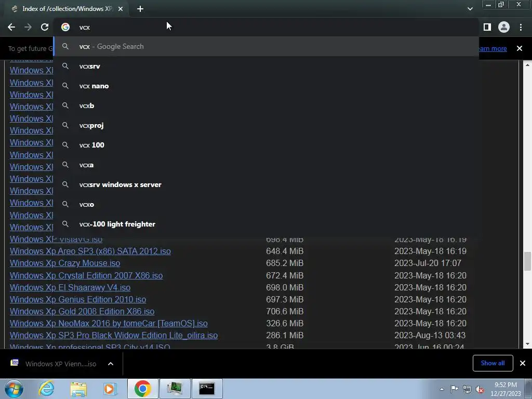Open 'Windows Xp Areo SP3 (x86) SATA 2012.iso' link
The height and width of the screenshot is (399, 532).
90,251
